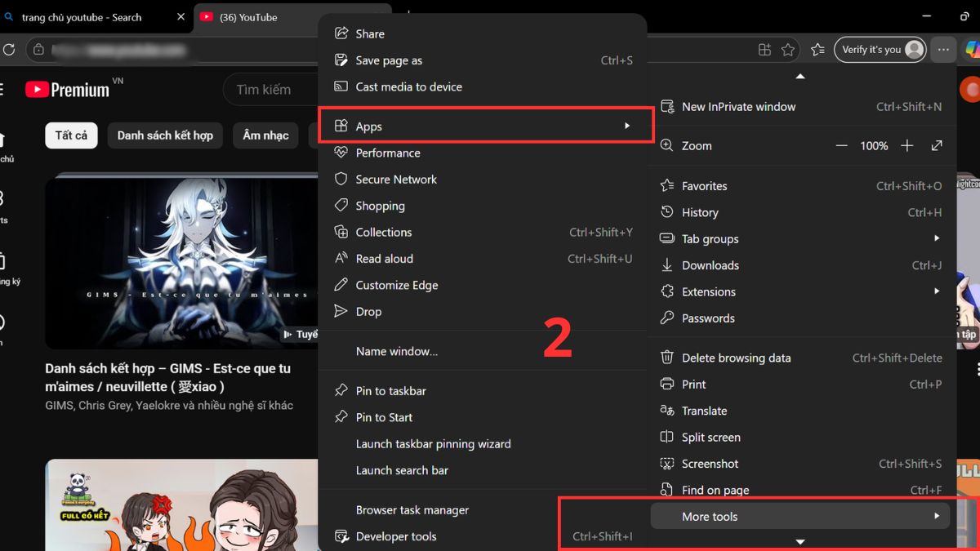This screenshot has height=551, width=980.
Task: Click the Split screen icon in menu
Action: point(667,438)
